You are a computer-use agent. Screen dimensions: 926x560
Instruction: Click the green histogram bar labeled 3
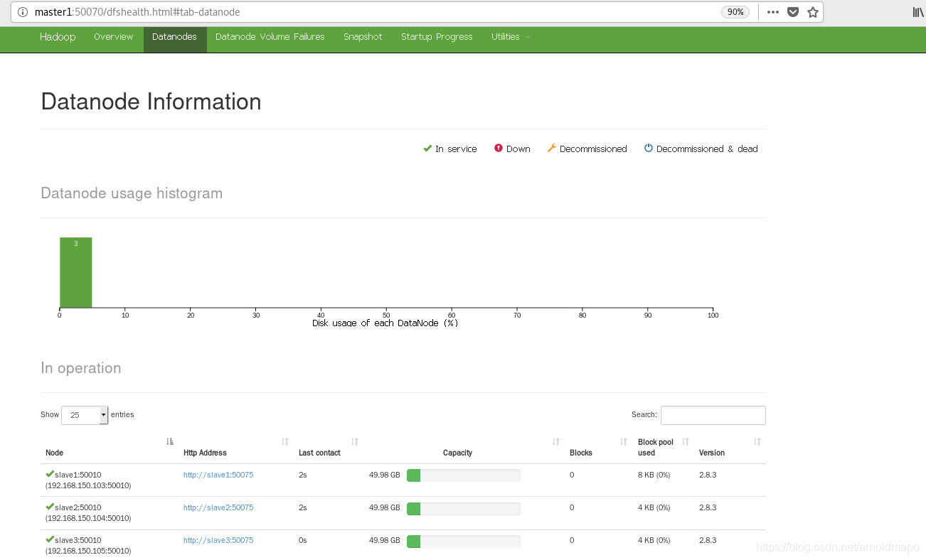pos(75,272)
